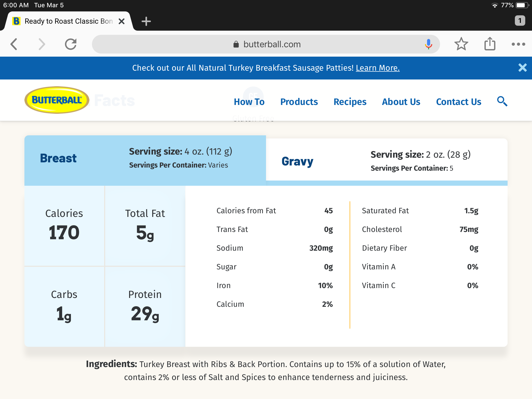Close the Ready to Roast tab

click(x=121, y=21)
